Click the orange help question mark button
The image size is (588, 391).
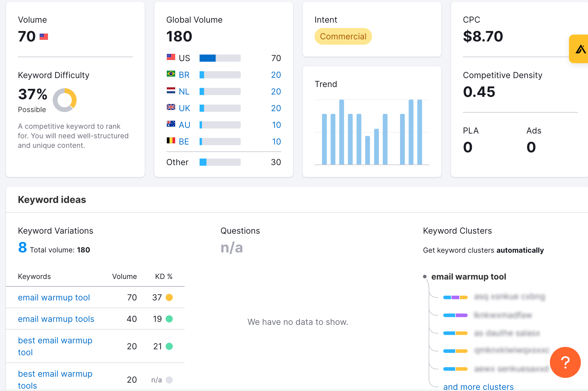point(565,362)
